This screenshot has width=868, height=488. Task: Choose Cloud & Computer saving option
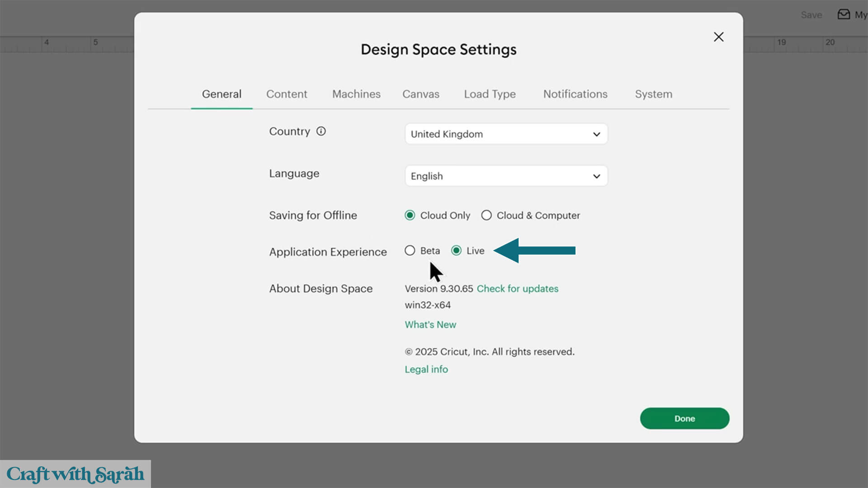coord(486,216)
